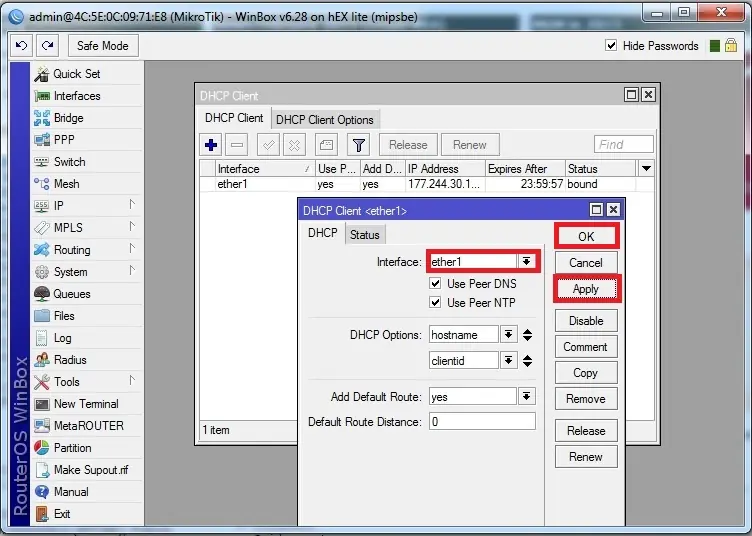Select the DHCP tab in ether1 dialog

(x=323, y=233)
